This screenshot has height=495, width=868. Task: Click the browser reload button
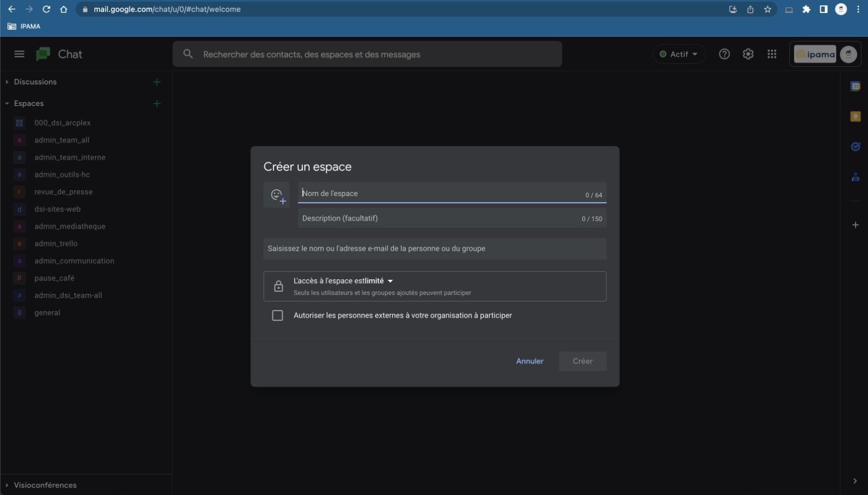click(x=46, y=9)
